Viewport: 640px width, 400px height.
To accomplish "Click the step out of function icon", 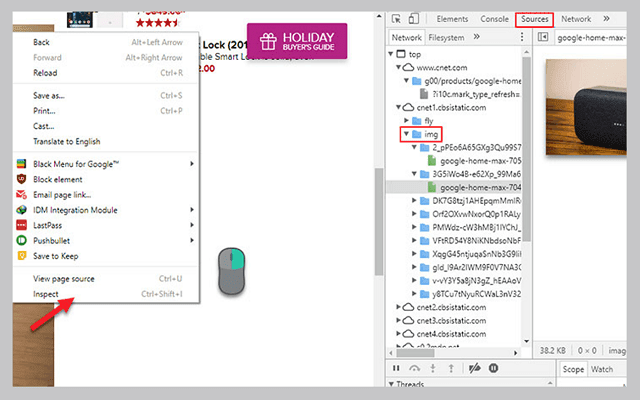I will [x=450, y=369].
